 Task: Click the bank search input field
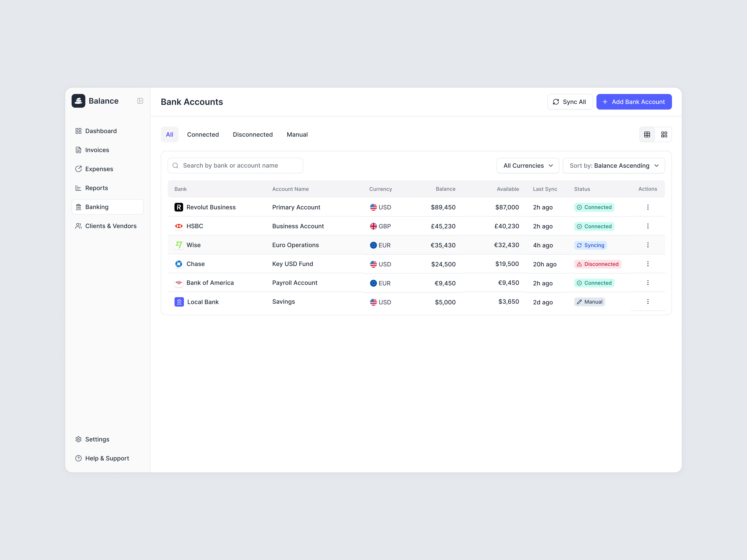[235, 165]
